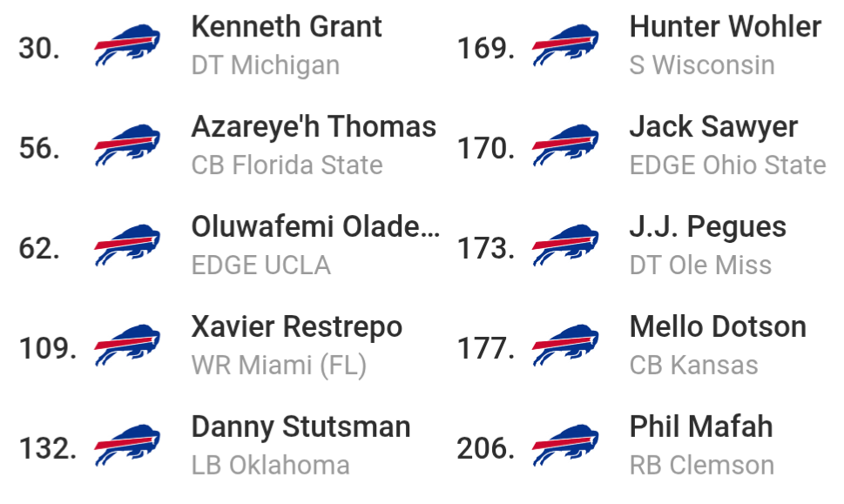Click Bills logo next to Phil Mafah
Viewport: 844px width, 504px height.
565,446
